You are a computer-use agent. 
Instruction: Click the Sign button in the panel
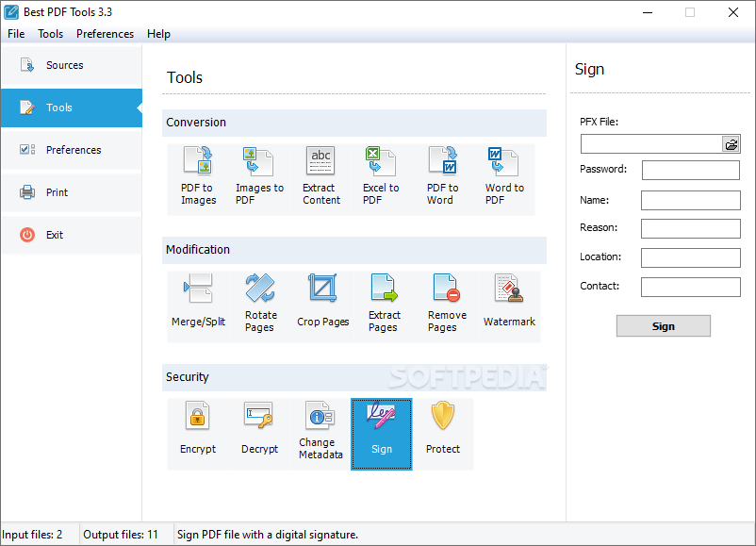(663, 326)
